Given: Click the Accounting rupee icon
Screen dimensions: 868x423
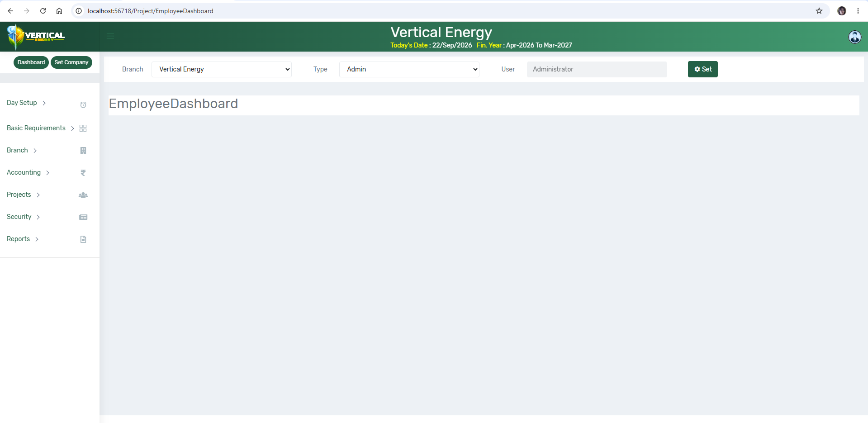Looking at the screenshot, I should (83, 173).
